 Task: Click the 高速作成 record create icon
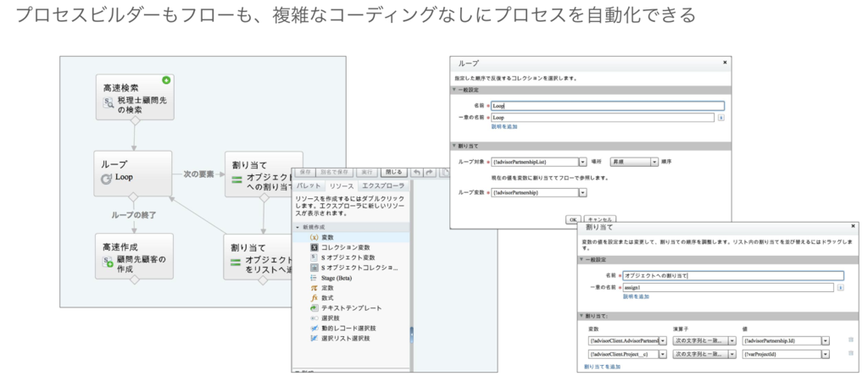(x=108, y=263)
